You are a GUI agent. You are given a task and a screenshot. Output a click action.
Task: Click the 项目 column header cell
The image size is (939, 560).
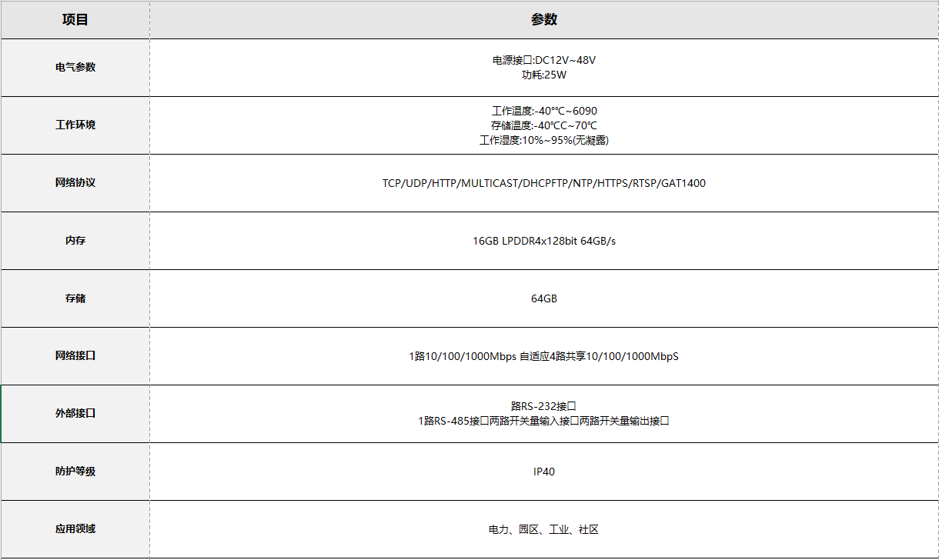tap(75, 20)
